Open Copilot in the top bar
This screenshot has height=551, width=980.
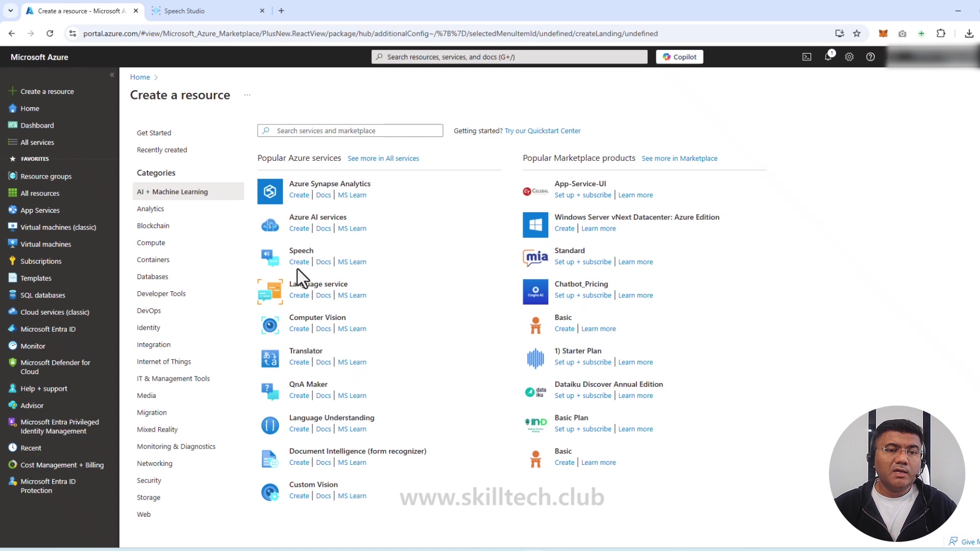[x=679, y=57]
